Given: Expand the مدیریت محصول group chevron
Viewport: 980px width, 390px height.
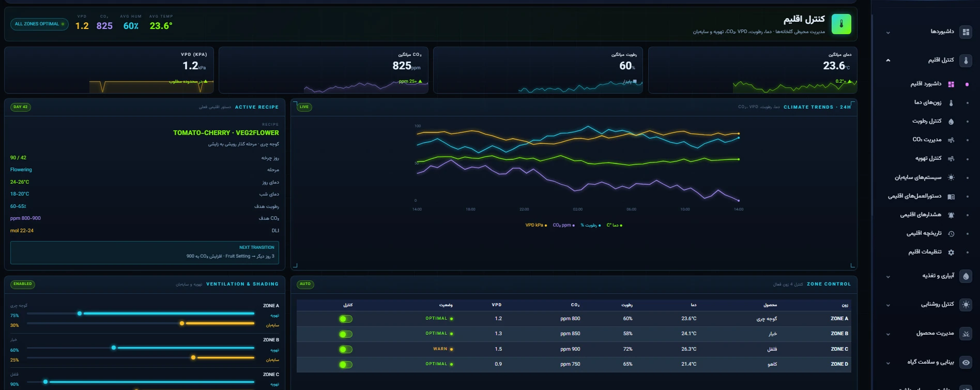Looking at the screenshot, I should 888,334.
